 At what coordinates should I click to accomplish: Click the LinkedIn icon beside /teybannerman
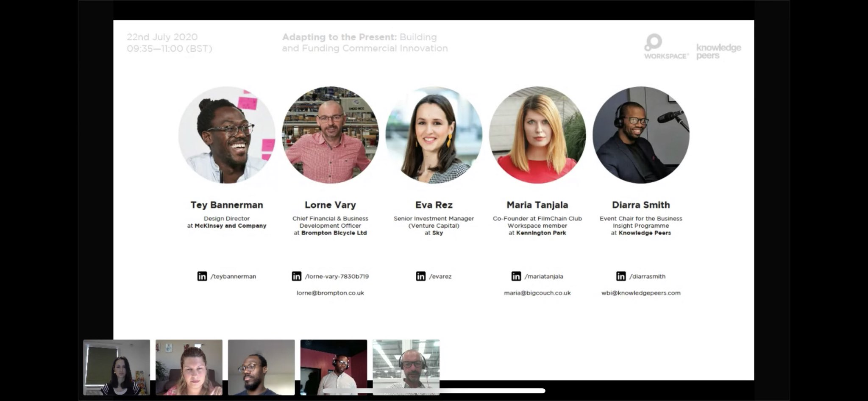pyautogui.click(x=202, y=276)
